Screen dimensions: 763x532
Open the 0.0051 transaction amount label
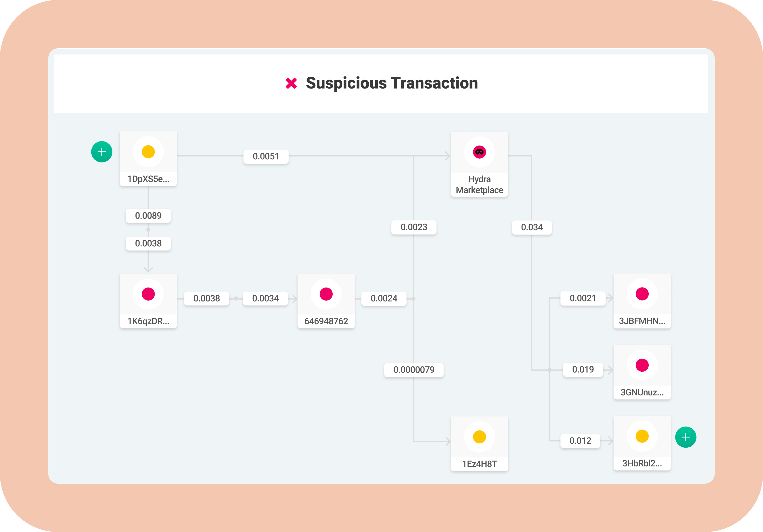point(266,156)
